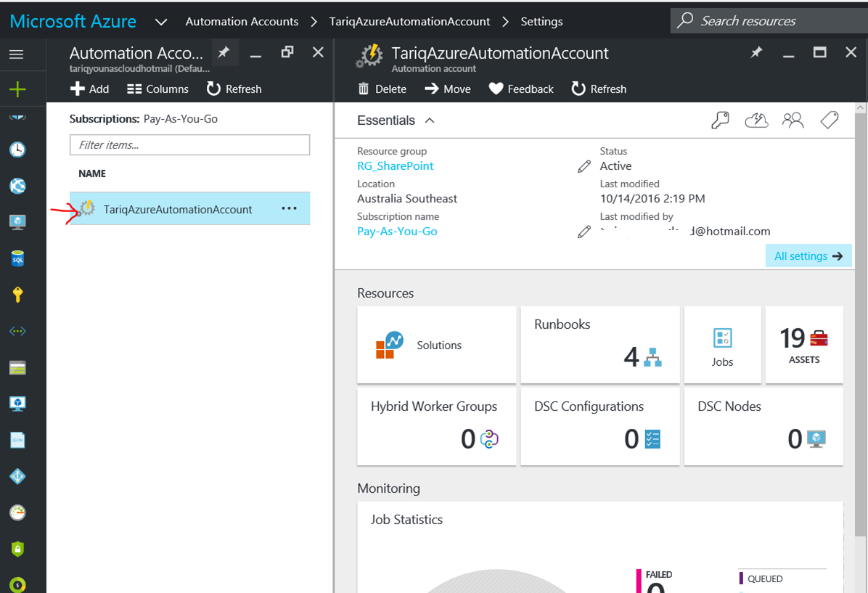Viewport: 868px width, 593px height.
Task: Click the Search resources magnifier icon
Action: (685, 20)
